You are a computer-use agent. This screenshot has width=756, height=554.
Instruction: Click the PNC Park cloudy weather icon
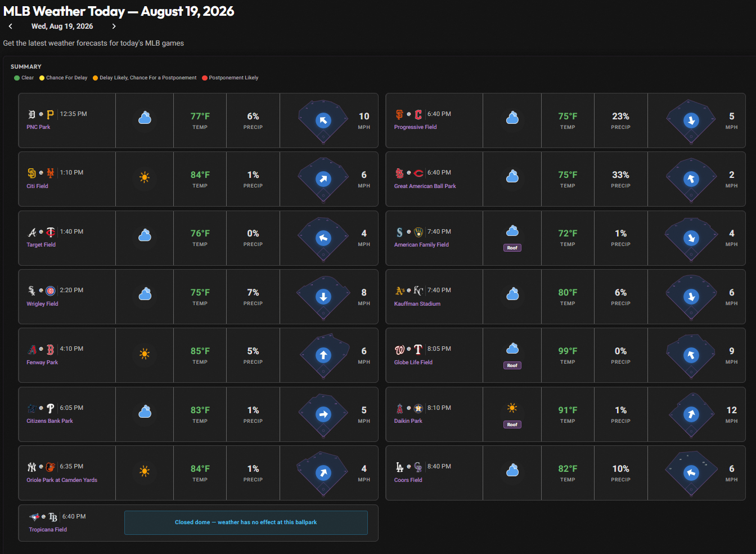coord(145,118)
